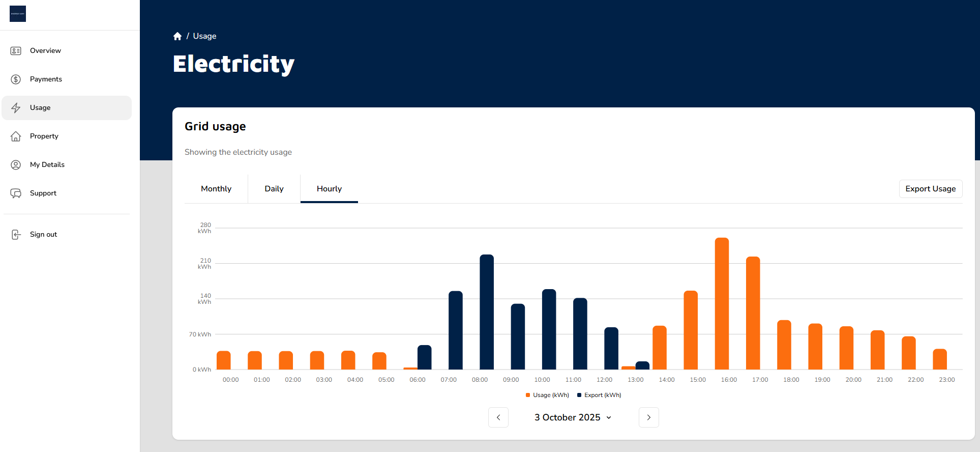
Task: Click the Support chat bubble icon
Action: click(16, 193)
